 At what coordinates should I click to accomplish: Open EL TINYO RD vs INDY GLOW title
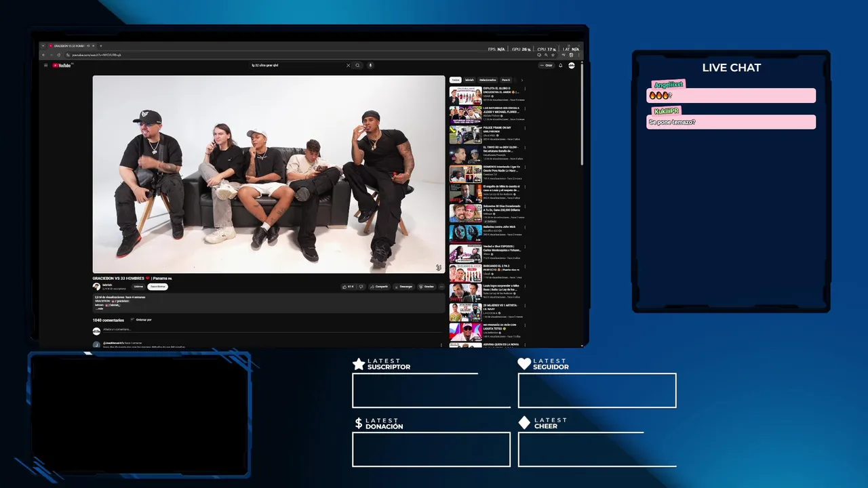500,149
